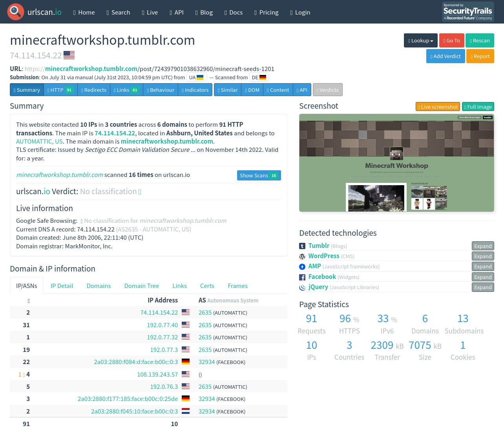504x439 pixels.
Task: Click the Facebook technology icon
Action: (x=302, y=277)
